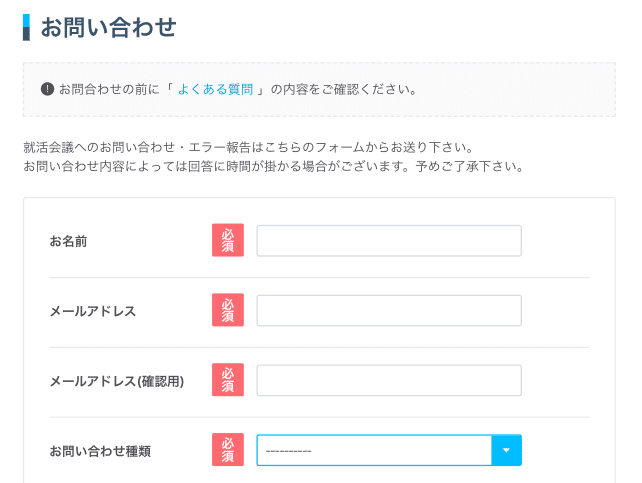Click the 必須 badge beside メールアドレス
The height and width of the screenshot is (483, 642).
(228, 310)
